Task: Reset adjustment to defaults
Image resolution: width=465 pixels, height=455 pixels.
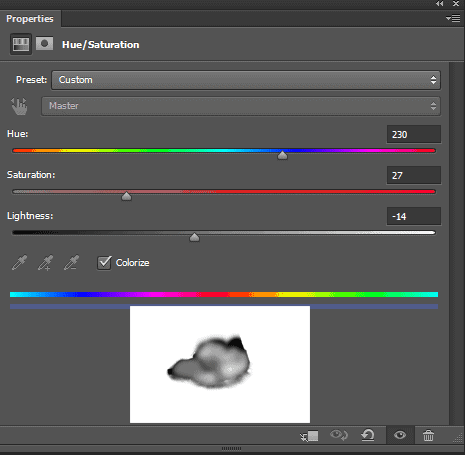Action: pyautogui.click(x=368, y=435)
